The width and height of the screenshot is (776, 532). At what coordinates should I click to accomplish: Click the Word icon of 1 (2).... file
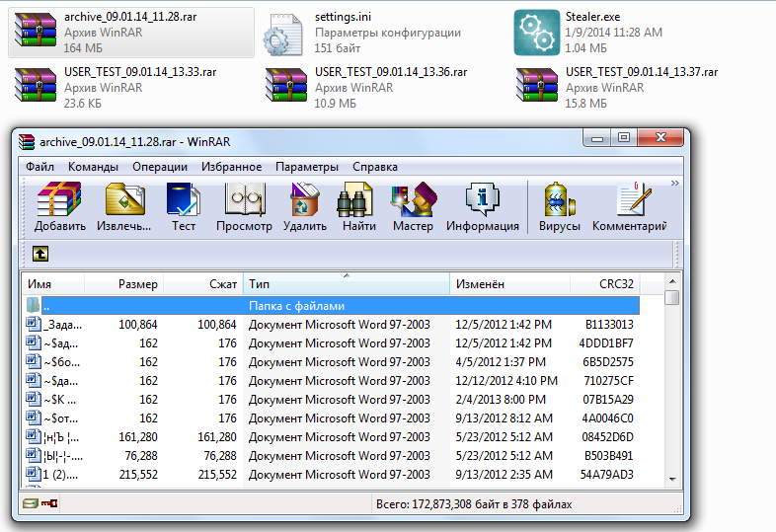tap(33, 474)
